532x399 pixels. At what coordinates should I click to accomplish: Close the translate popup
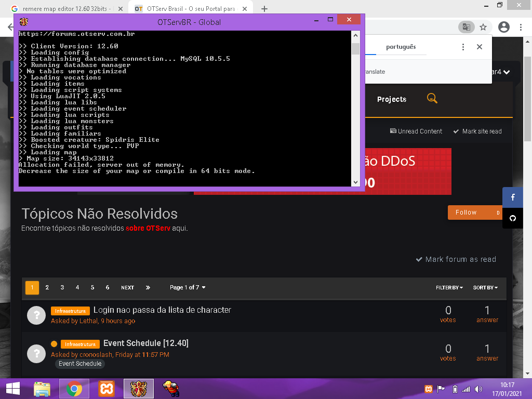tap(480, 47)
